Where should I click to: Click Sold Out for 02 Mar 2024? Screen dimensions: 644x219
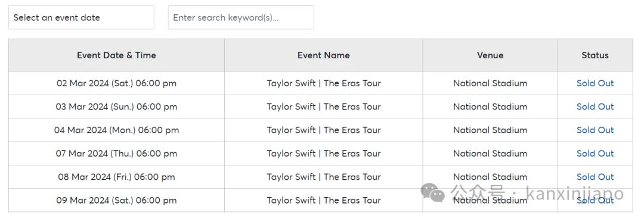595,83
